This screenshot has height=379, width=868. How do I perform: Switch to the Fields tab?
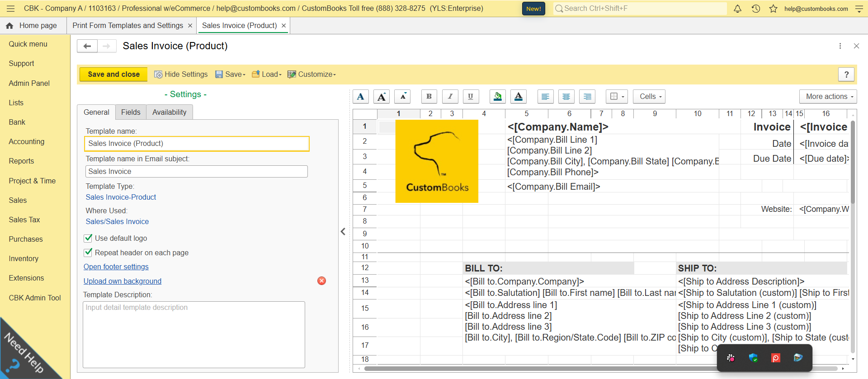131,112
